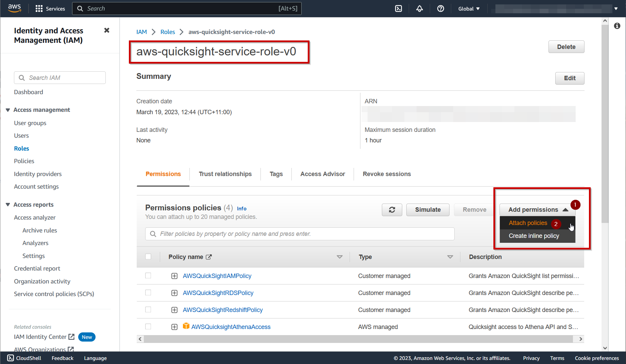Expand the AWSQuicksightAthenaAccess row details

(174, 327)
